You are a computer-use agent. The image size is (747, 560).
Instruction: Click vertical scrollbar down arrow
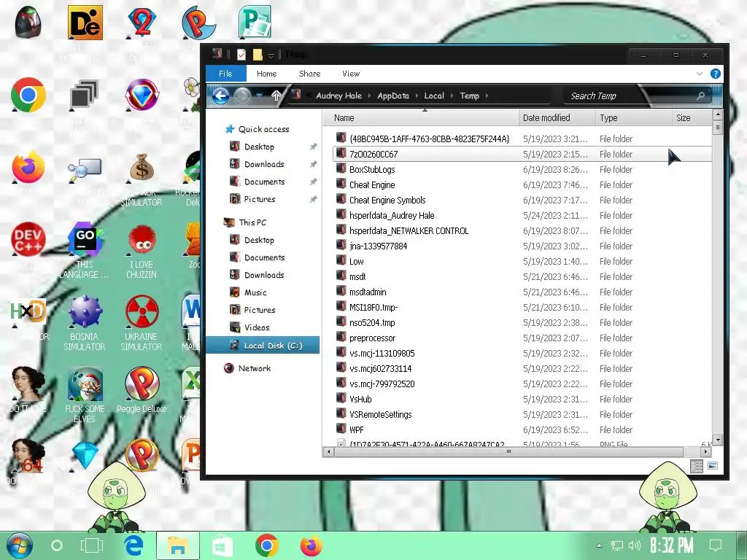718,440
